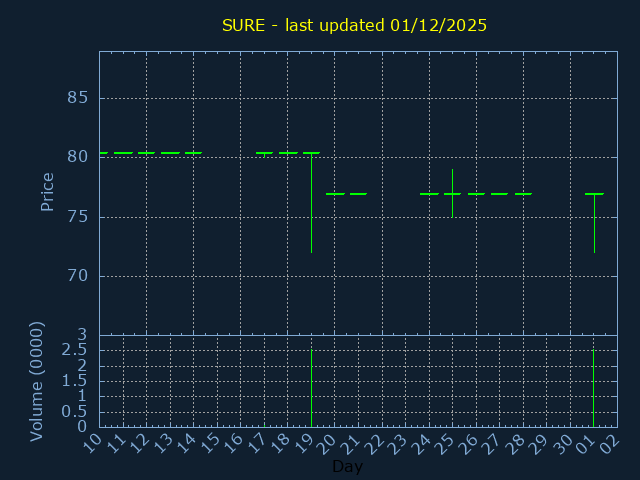Select the 75 price axis tick label
The width and height of the screenshot is (640, 480).
(78, 217)
